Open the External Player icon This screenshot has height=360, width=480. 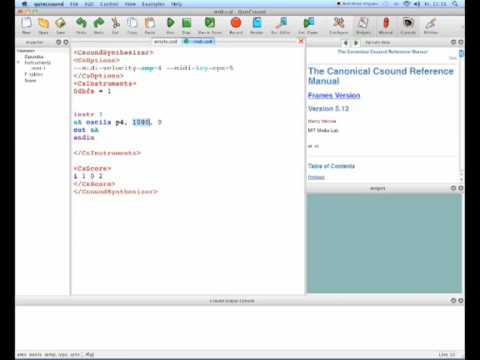coord(308,25)
